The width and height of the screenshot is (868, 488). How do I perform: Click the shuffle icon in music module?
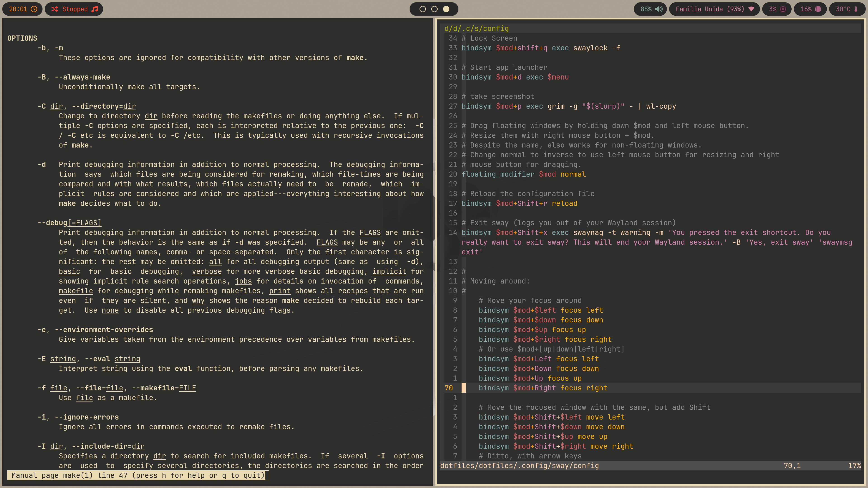click(x=54, y=9)
